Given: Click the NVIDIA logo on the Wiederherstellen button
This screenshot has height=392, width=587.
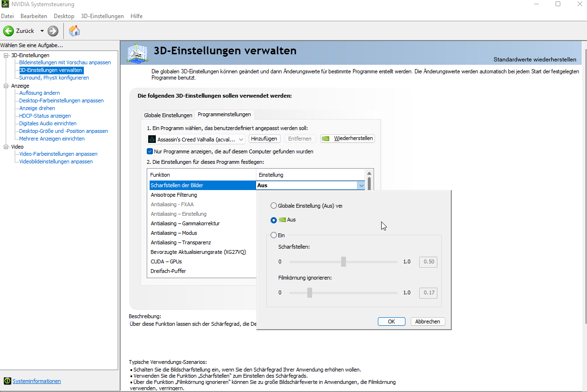Looking at the screenshot, I should [326, 138].
